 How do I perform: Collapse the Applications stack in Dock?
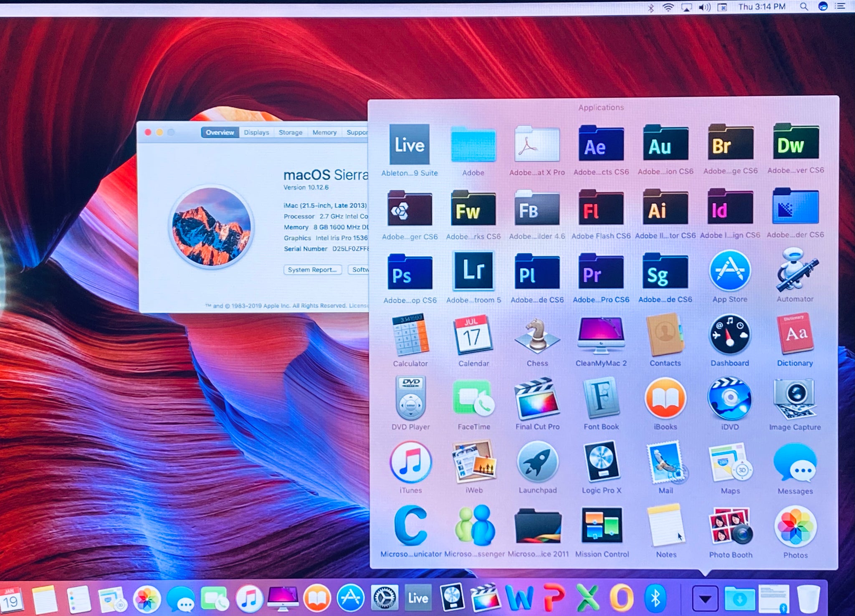[705, 599]
